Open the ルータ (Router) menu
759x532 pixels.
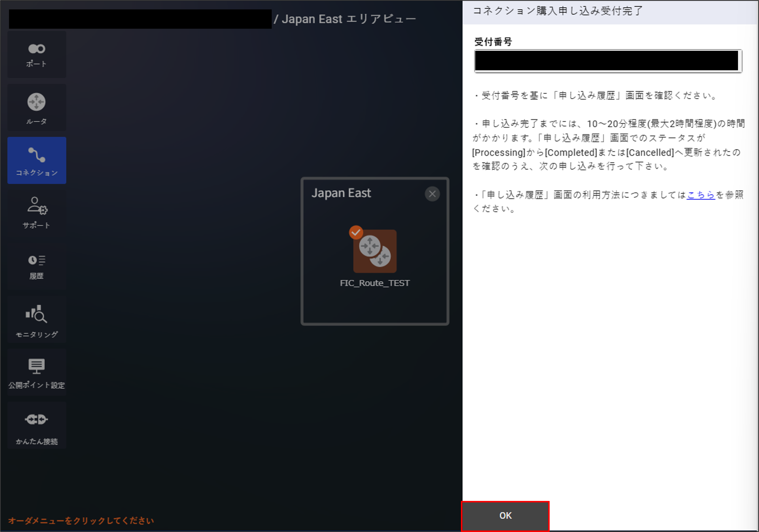37,107
